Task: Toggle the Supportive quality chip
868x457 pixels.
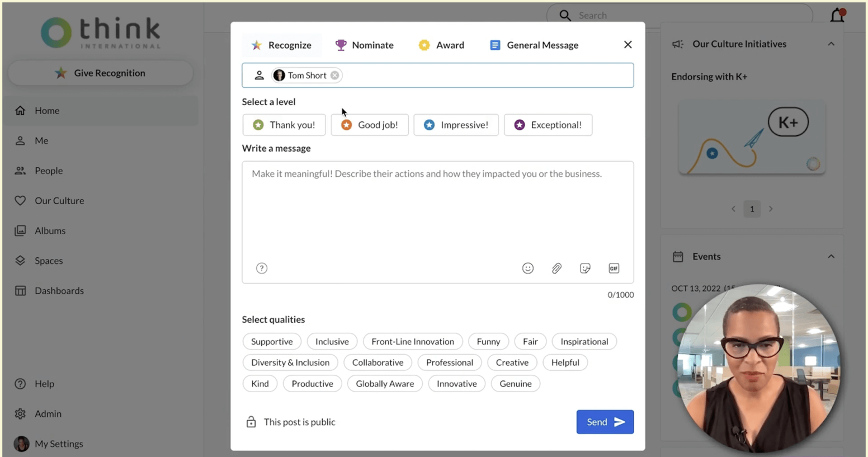Action: (x=272, y=342)
